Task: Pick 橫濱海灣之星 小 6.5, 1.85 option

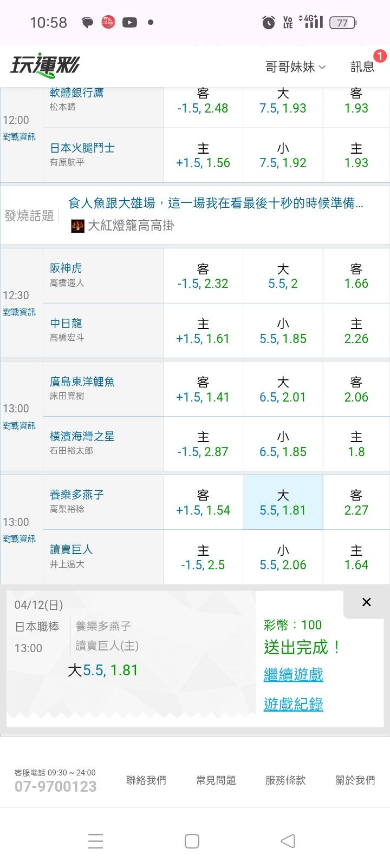Action: (283, 444)
